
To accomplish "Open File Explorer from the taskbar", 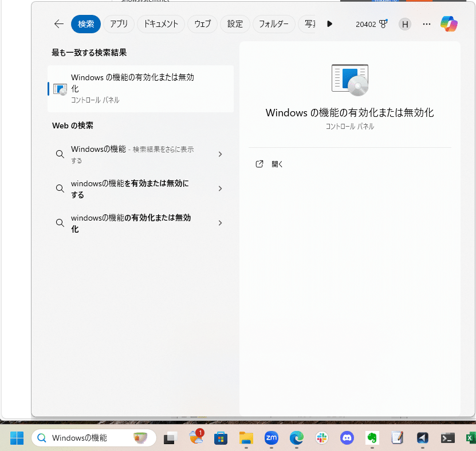I will click(x=246, y=438).
